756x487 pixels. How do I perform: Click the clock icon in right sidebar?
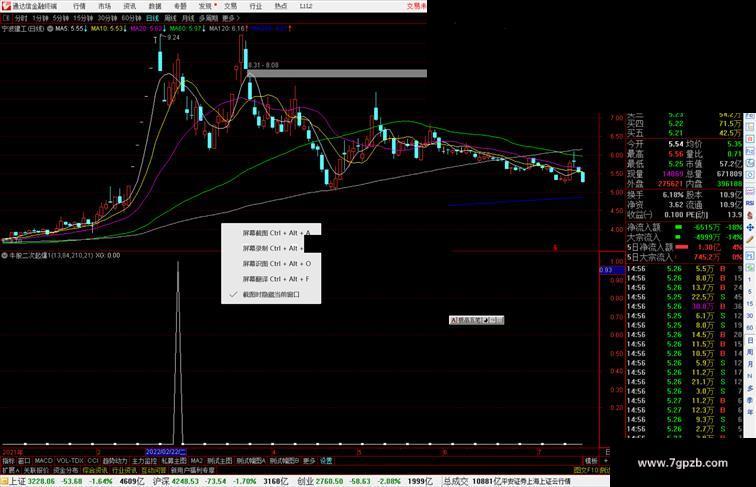click(750, 175)
